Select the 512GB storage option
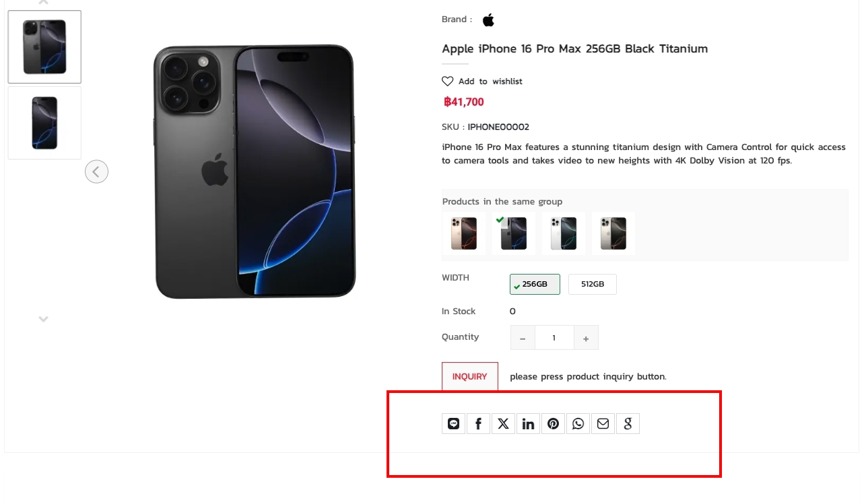Viewport: 866px width, 504px height. point(592,284)
